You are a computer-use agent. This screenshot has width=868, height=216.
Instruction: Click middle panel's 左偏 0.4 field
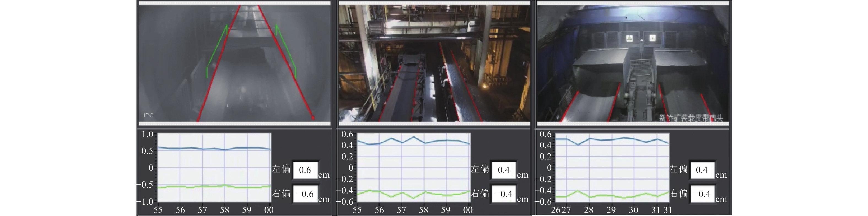(x=504, y=170)
